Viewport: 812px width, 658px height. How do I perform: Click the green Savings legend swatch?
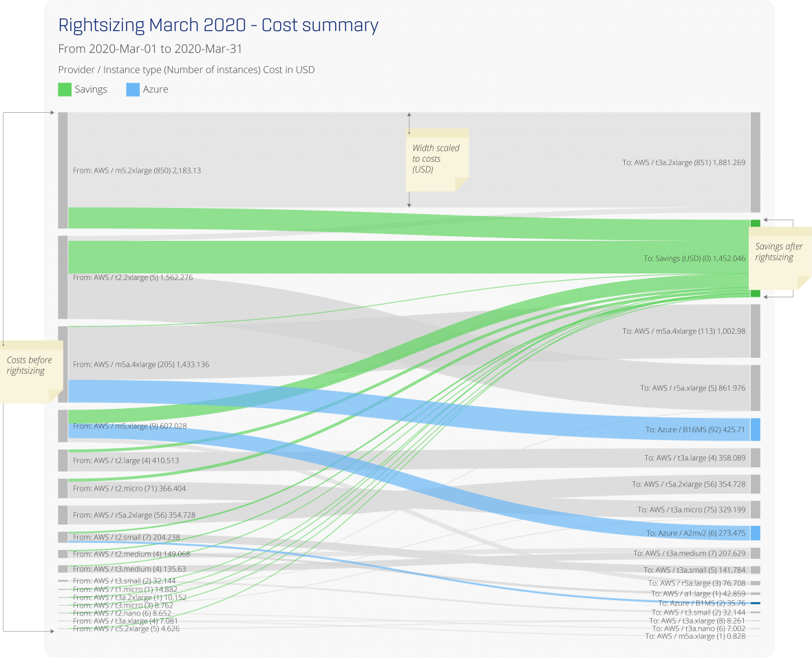tap(65, 89)
